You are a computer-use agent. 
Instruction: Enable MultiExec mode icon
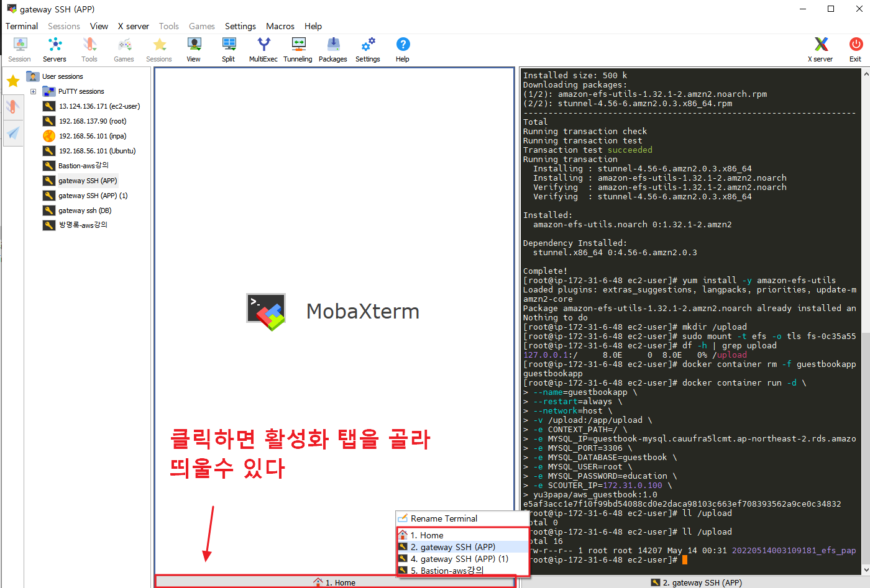coord(263,50)
